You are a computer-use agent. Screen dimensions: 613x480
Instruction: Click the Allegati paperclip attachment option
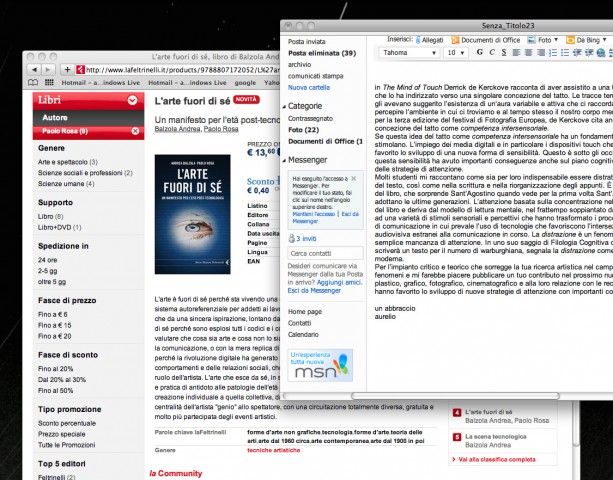(x=429, y=40)
